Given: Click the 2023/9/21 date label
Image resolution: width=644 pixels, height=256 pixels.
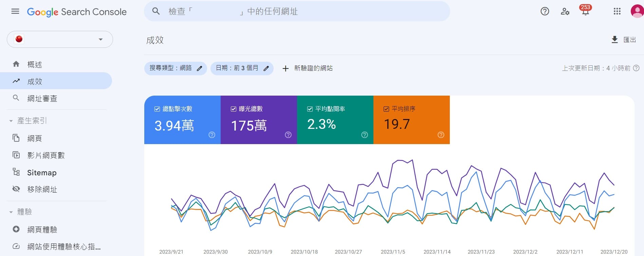Looking at the screenshot, I should pos(171,252).
